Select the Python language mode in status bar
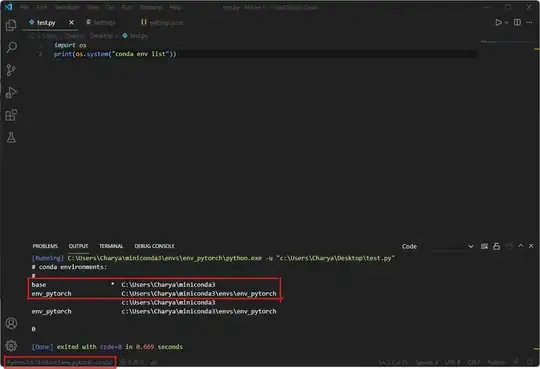Viewport: 540px width, 369px height. (496, 362)
